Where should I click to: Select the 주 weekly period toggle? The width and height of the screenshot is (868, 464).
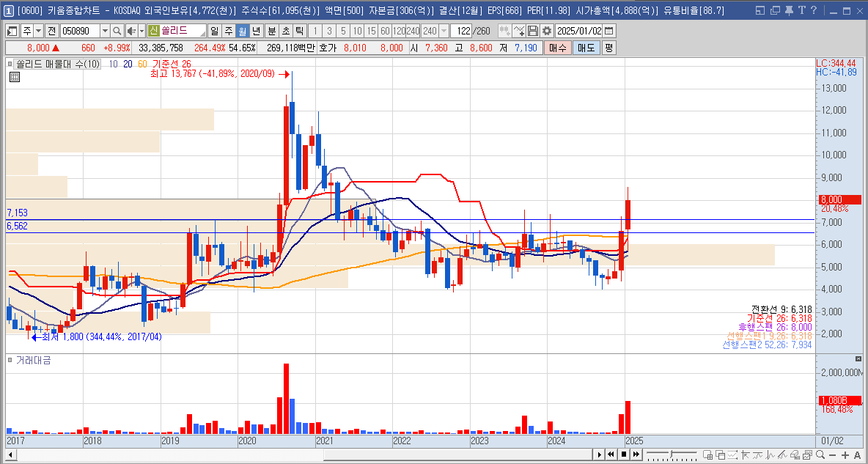click(x=228, y=31)
